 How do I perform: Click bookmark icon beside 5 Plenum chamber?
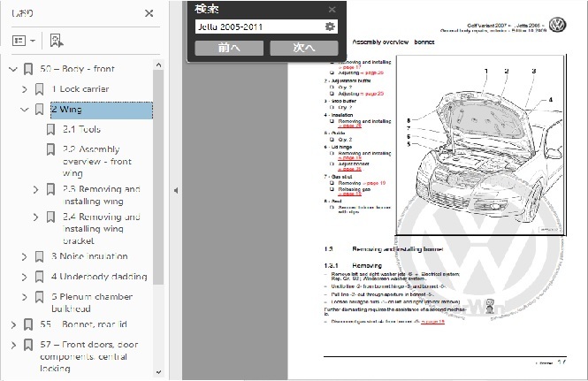click(x=40, y=297)
